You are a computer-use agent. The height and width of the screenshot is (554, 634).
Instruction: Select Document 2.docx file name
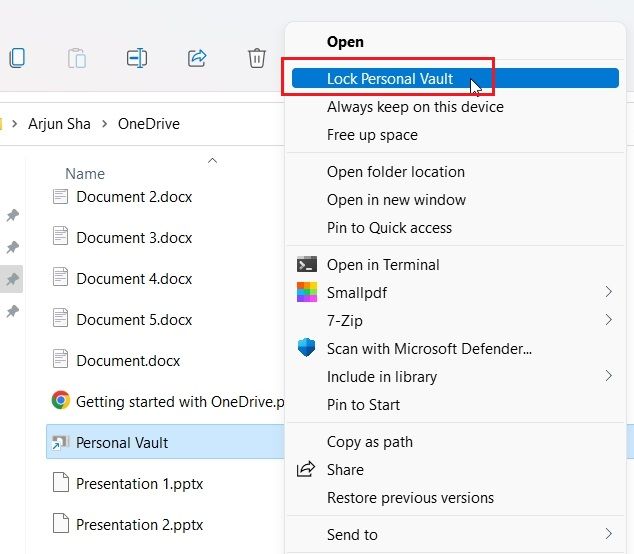pos(134,197)
